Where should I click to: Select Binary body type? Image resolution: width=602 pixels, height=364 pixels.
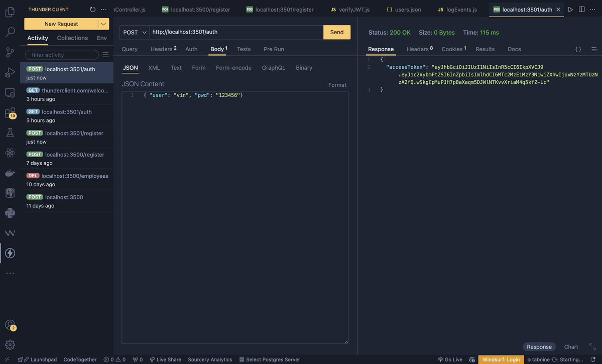pos(304,68)
